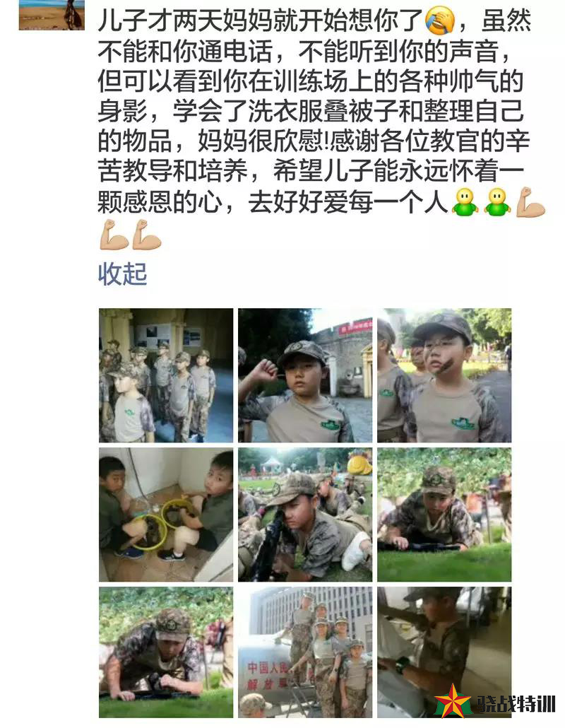Screen dimensions: 565x728
Task: Open the photo of the boy with face paint
Action: (x=444, y=375)
